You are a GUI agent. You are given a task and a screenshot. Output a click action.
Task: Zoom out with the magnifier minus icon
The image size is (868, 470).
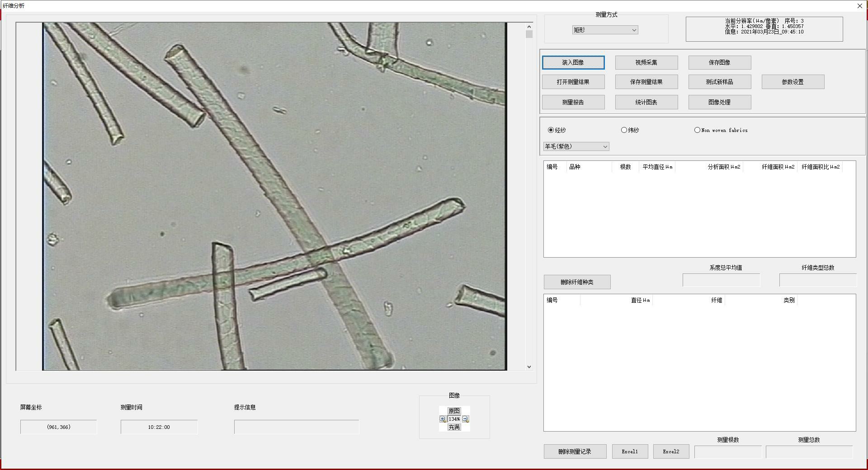click(466, 419)
